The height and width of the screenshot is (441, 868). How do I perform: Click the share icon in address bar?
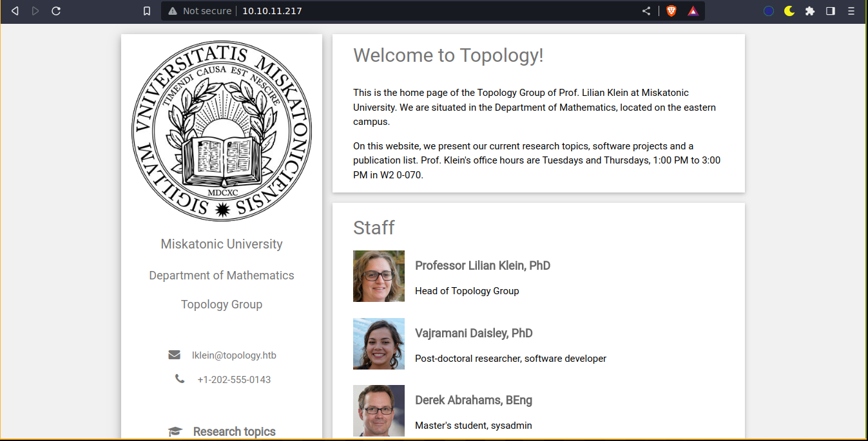[x=646, y=11]
